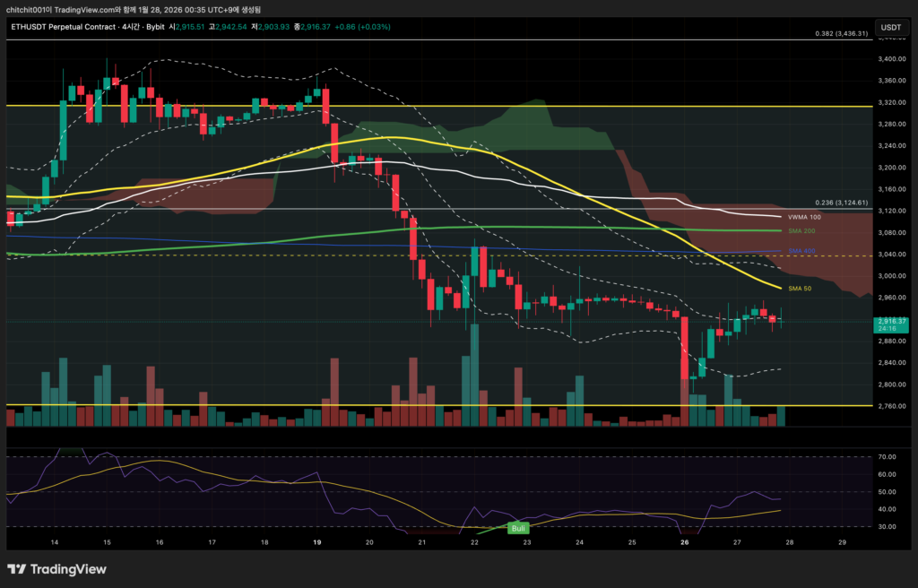Open the 4시간 interval in chart header
Image resolution: width=918 pixels, height=588 pixels.
(131, 27)
